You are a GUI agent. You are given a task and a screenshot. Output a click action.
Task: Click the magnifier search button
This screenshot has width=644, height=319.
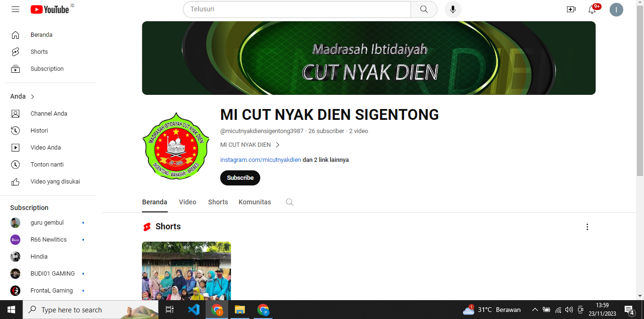(424, 9)
